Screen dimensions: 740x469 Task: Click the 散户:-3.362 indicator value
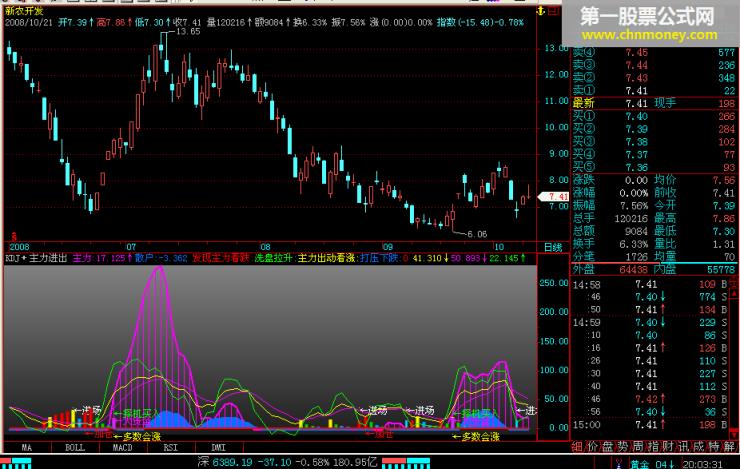[161, 258]
